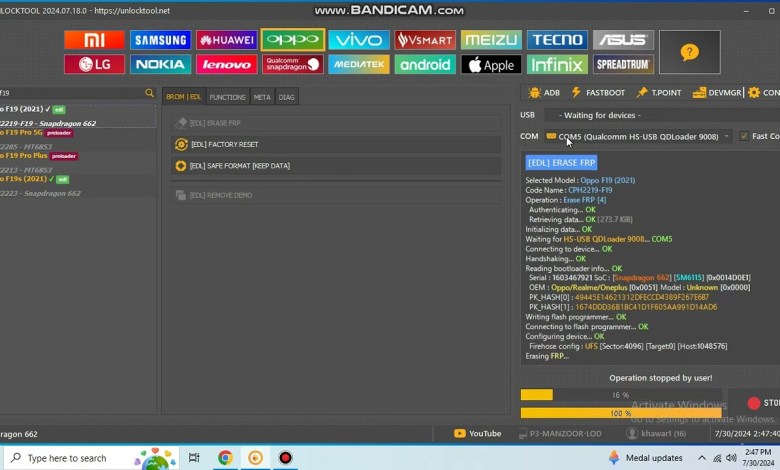
Task: Switch to the BROM | EDL tab
Action: coord(184,97)
